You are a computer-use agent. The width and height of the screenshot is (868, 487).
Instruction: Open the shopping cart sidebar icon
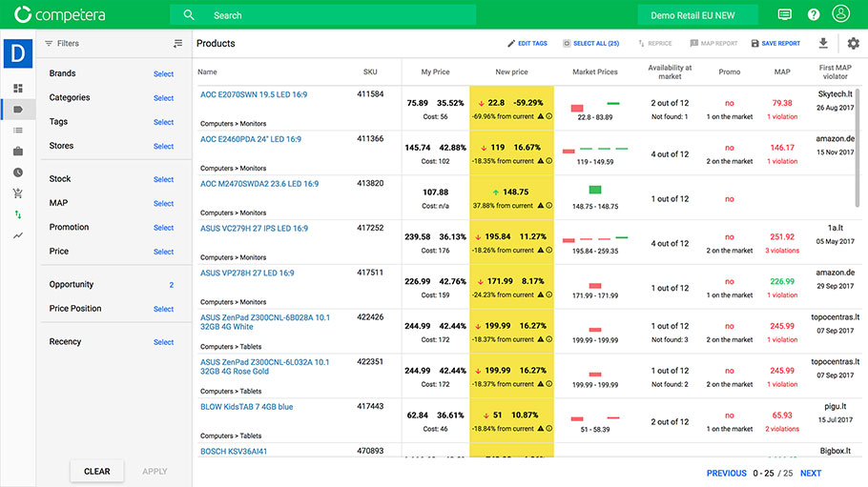coord(18,193)
